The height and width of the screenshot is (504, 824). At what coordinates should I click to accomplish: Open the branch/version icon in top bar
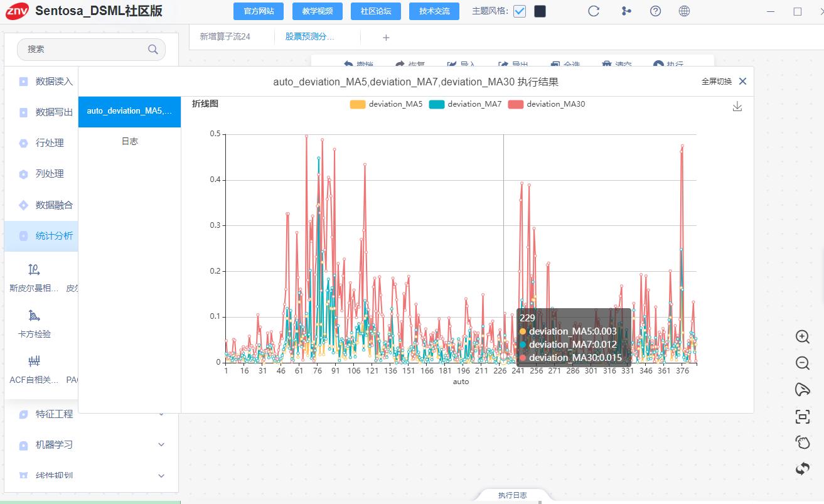[626, 11]
